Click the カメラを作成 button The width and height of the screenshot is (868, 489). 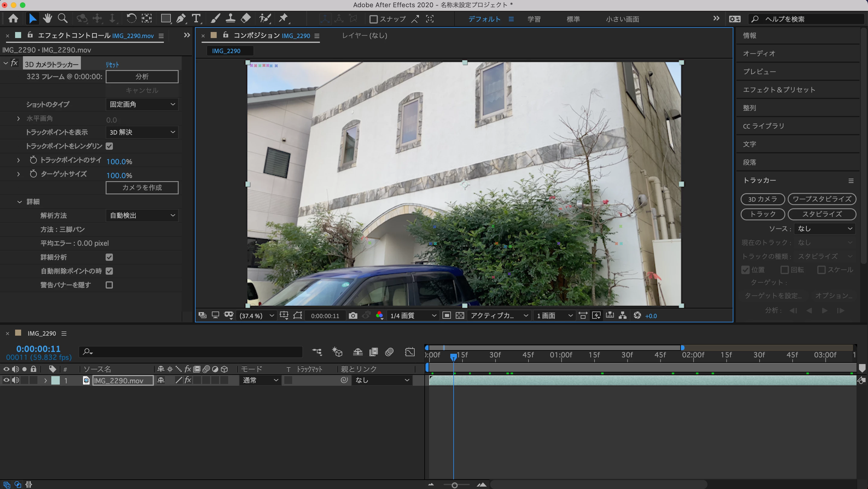point(142,187)
